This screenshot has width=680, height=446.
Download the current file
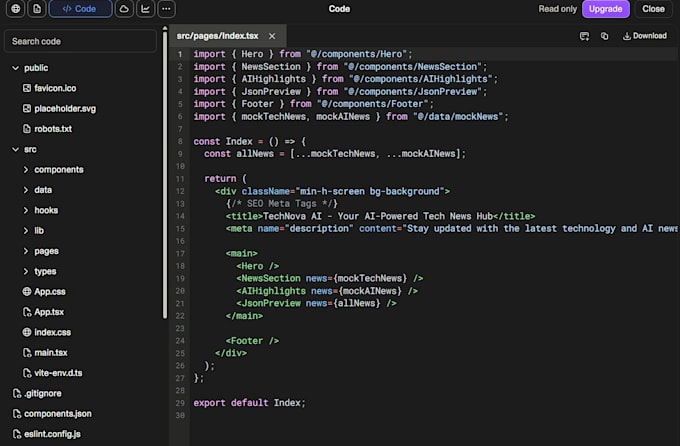pyautogui.click(x=645, y=36)
